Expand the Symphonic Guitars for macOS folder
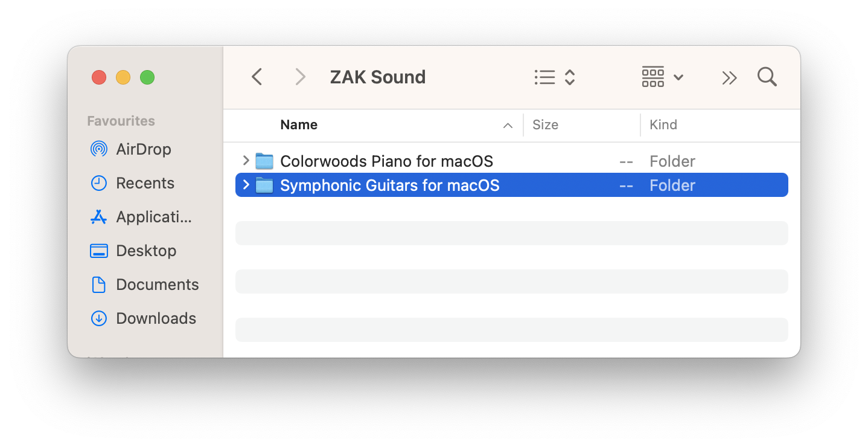This screenshot has width=868, height=447. pos(246,185)
